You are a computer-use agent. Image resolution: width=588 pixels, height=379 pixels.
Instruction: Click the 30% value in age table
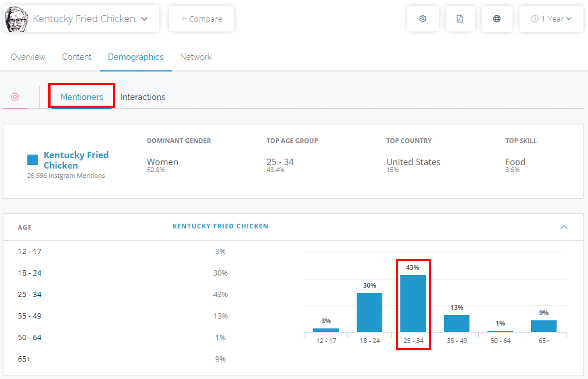coord(220,273)
